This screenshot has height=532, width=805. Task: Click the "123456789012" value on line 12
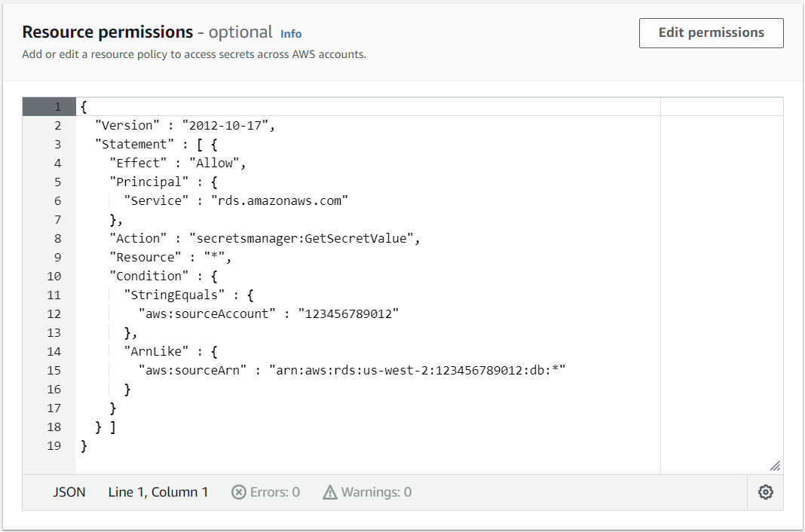pos(348,313)
